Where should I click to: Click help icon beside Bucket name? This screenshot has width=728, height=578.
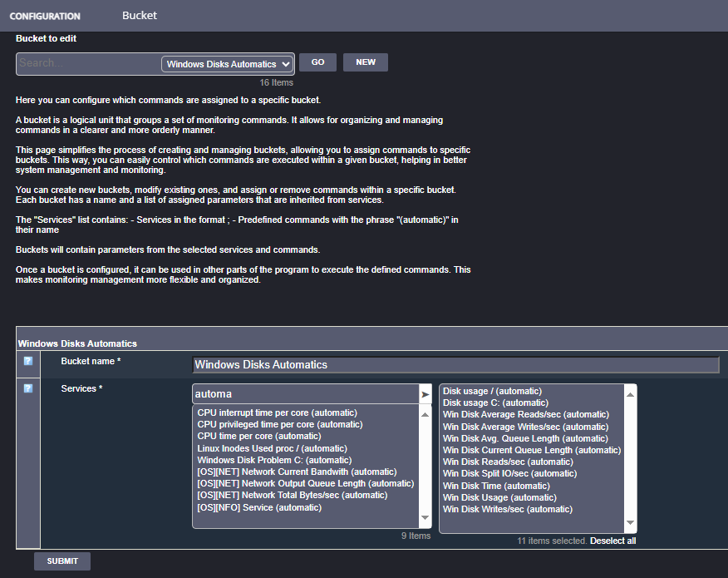coord(27,361)
